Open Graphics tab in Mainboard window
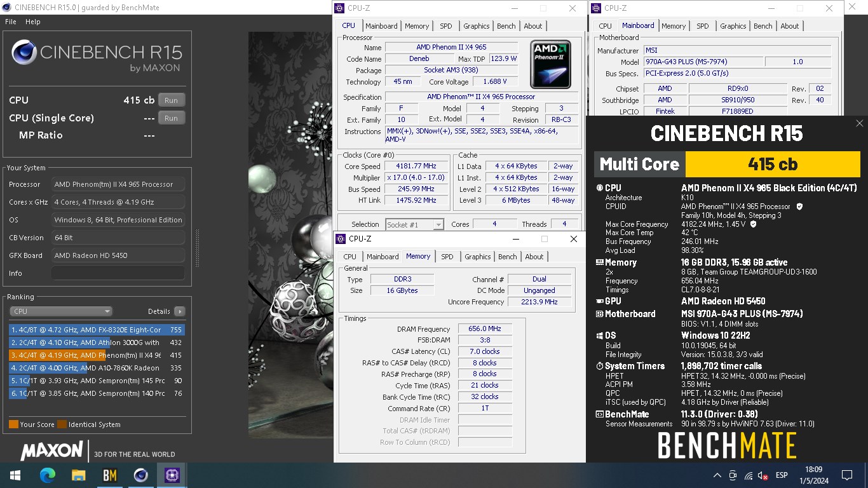Image resolution: width=868 pixels, height=488 pixels. click(x=733, y=26)
